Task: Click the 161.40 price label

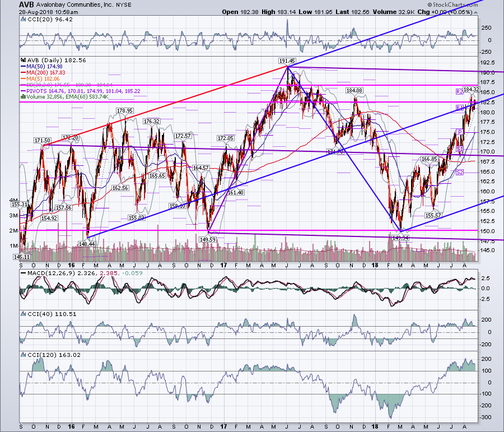Action: (x=236, y=192)
